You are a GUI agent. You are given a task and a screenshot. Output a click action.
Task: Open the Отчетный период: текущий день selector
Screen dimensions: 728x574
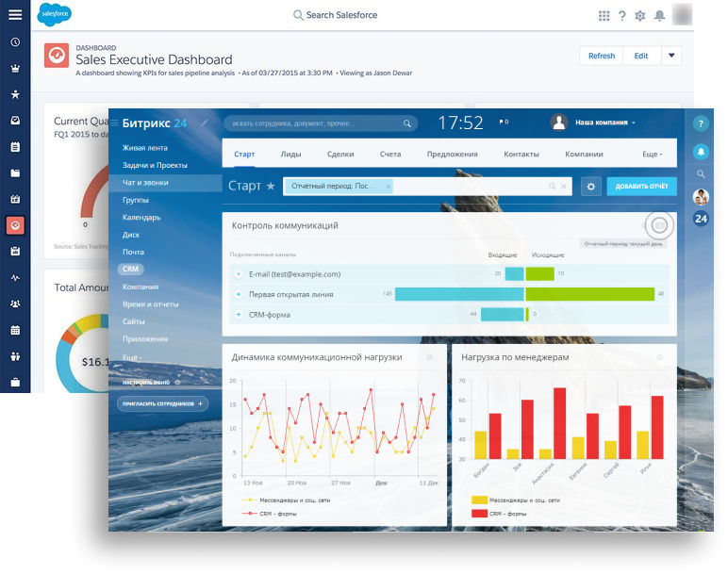(623, 243)
